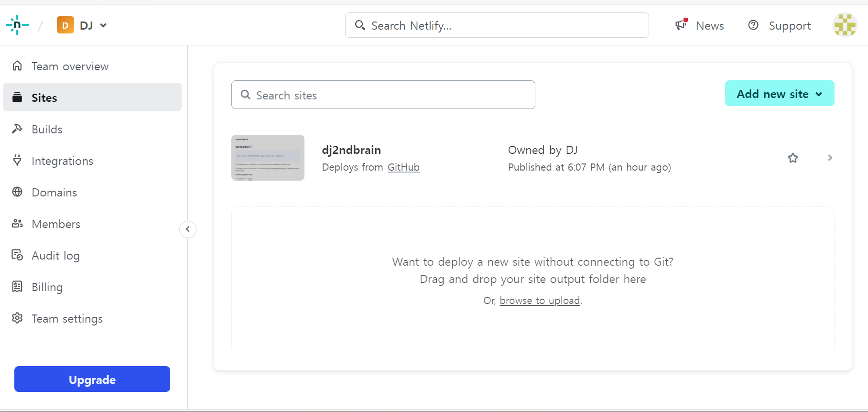Click the magnifier icon in Search sites
This screenshot has width=868, height=412.
click(246, 95)
